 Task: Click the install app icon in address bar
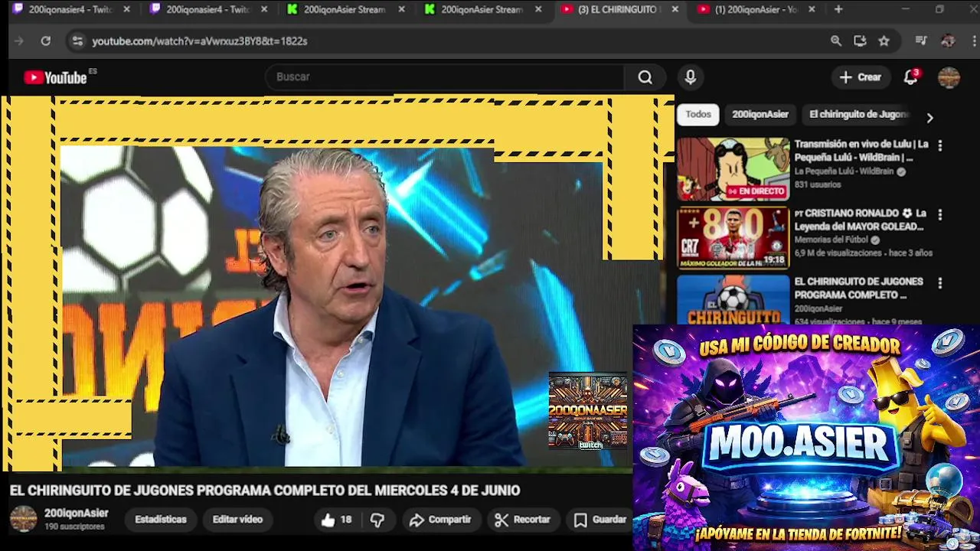pyautogui.click(x=860, y=41)
